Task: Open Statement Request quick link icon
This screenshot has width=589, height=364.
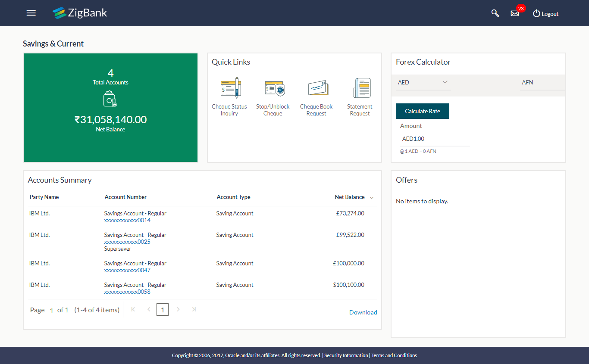Action: 362,88
